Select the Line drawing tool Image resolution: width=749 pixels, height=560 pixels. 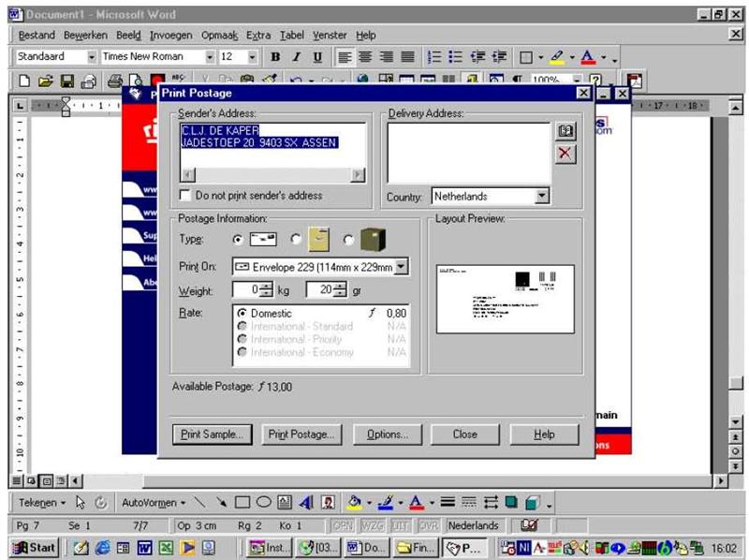click(x=199, y=502)
